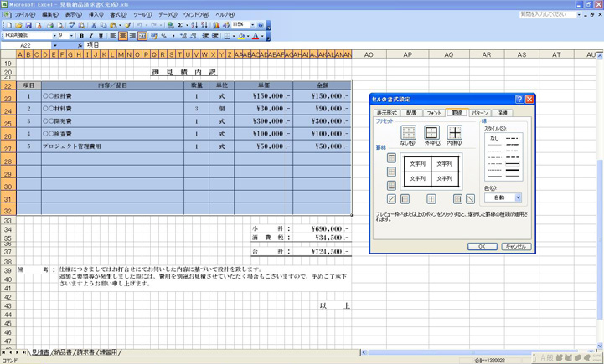Toggle align left button

[x=113, y=36]
